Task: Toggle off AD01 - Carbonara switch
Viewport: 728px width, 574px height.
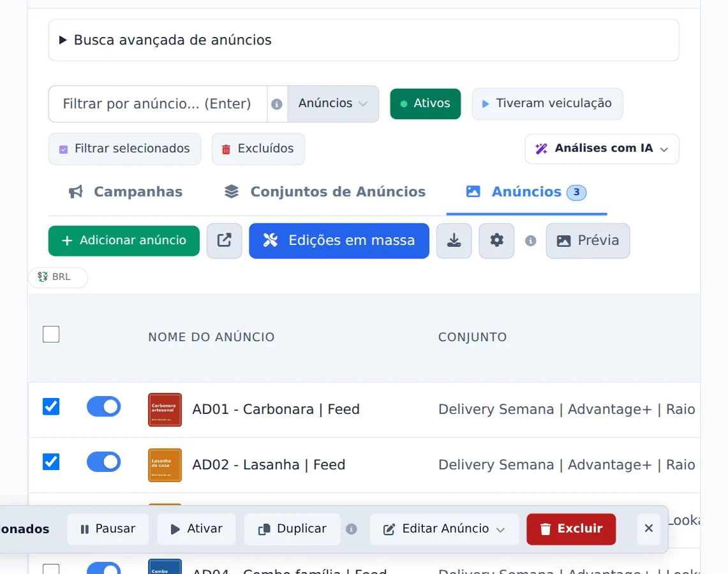Action: point(103,406)
